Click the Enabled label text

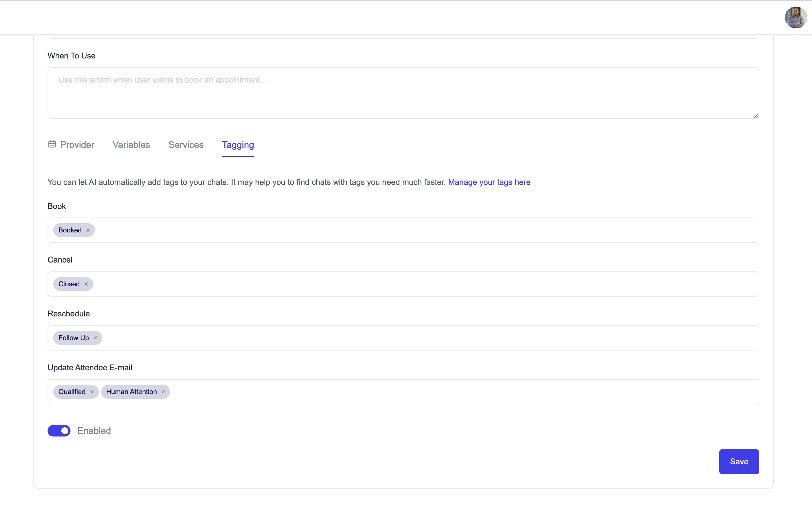pos(94,431)
